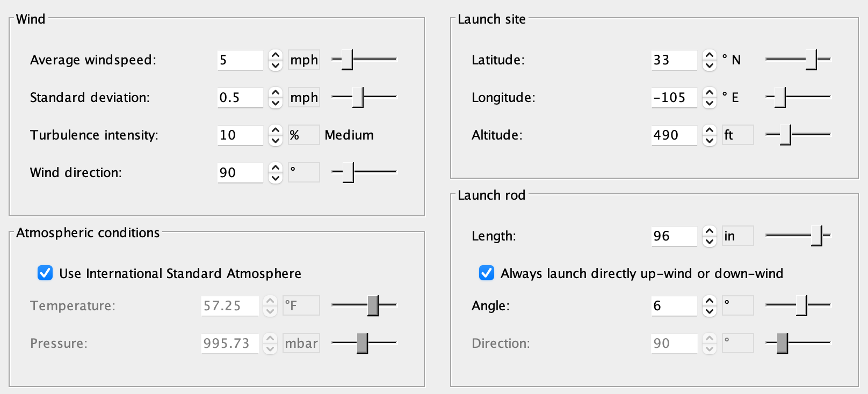Increase the altitude stepper up arrow
868x394 pixels.
(x=709, y=130)
